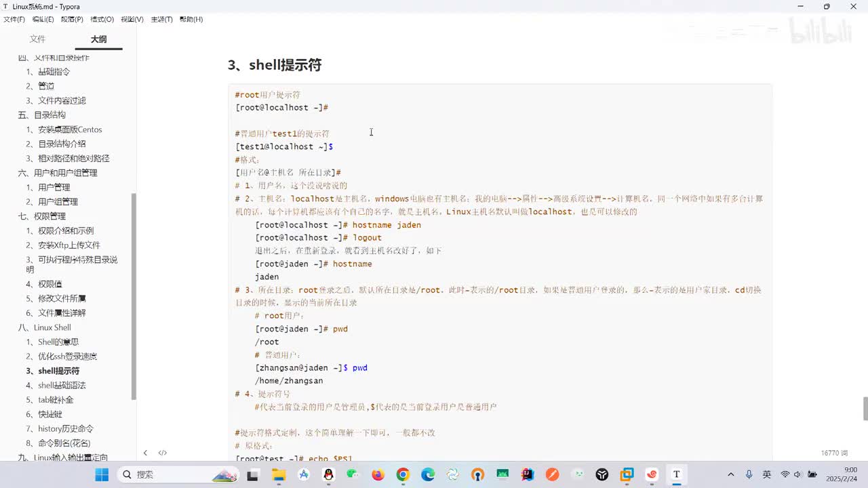Screen dimensions: 868x488
Task: Switch input method via 英 indicator
Action: [x=766, y=474]
